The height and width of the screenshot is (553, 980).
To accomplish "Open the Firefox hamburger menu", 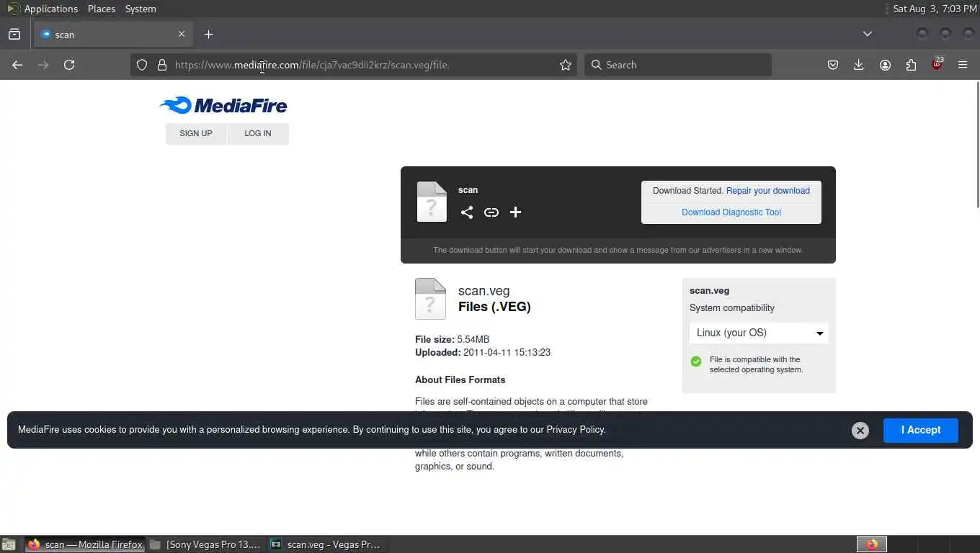I will coord(963,65).
